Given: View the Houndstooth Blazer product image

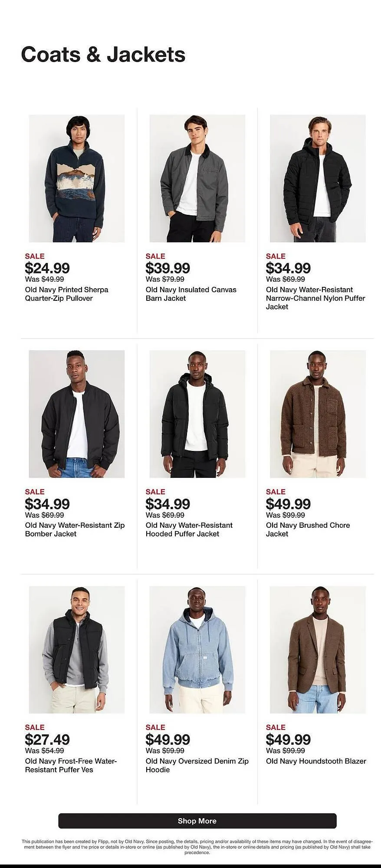Looking at the screenshot, I should click(x=318, y=650).
